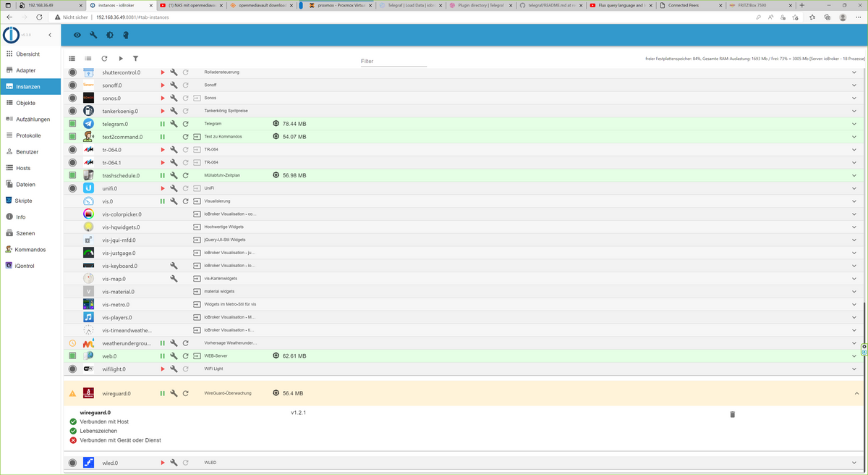Screen dimensions: 868x475
Task: Expand the shuttercontrol.0 row details
Action: click(x=854, y=72)
